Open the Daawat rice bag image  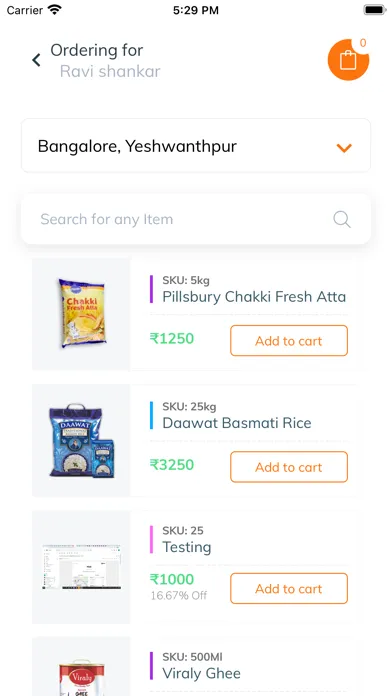click(x=82, y=440)
